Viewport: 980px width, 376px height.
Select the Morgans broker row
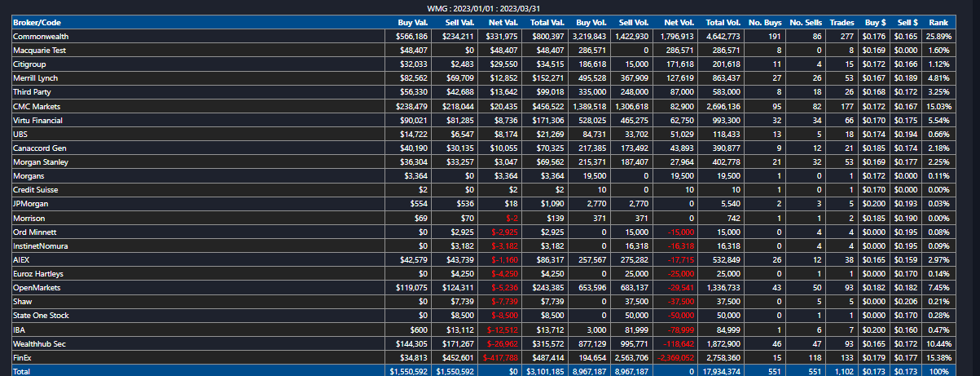pos(482,176)
